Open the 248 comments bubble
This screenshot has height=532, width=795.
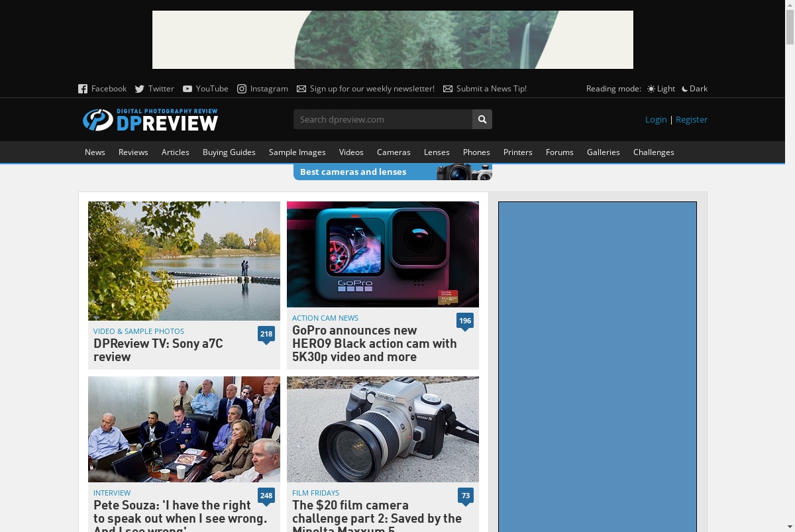[x=266, y=496]
